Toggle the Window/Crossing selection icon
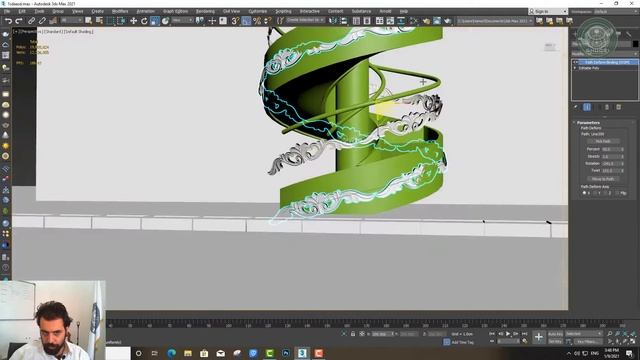The width and height of the screenshot is (640, 360). point(121,20)
